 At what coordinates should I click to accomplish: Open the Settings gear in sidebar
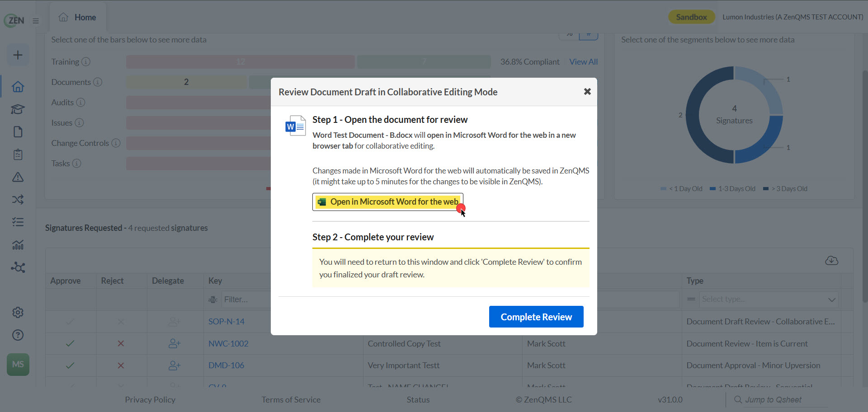pyautogui.click(x=18, y=312)
